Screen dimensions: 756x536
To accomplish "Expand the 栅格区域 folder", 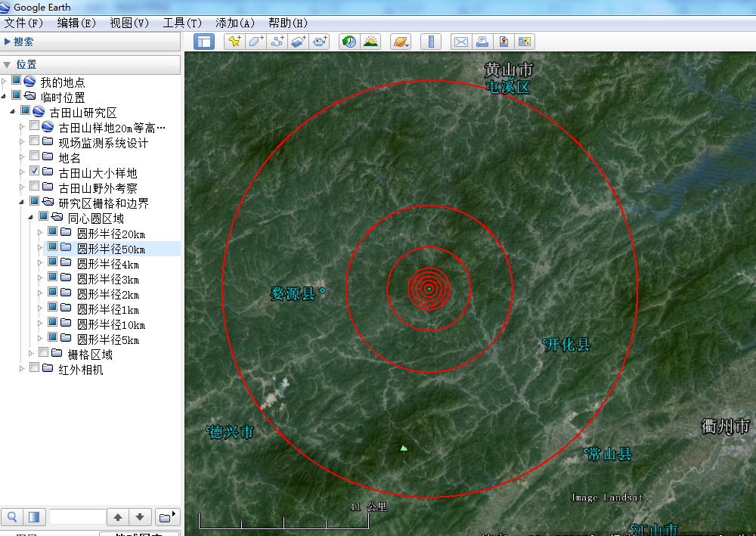I will tap(31, 353).
